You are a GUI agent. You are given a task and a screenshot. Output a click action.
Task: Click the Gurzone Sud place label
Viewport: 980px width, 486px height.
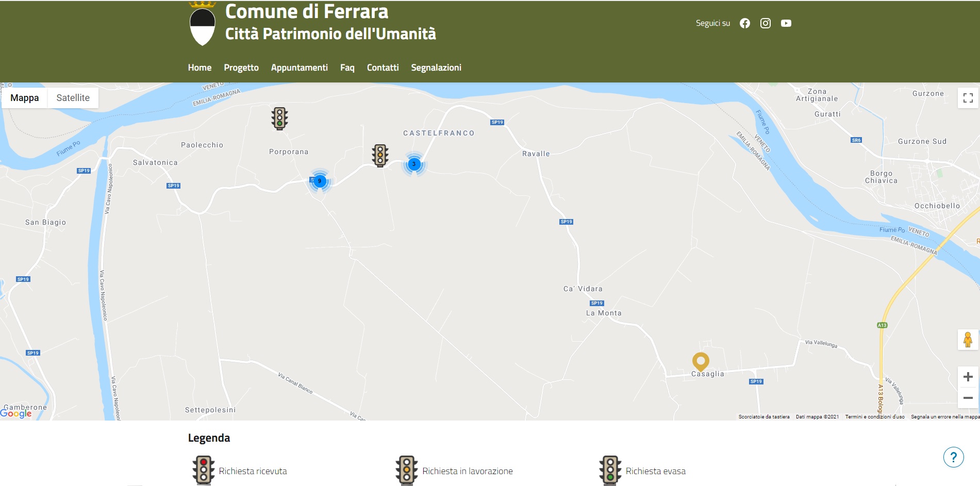pyautogui.click(x=922, y=141)
